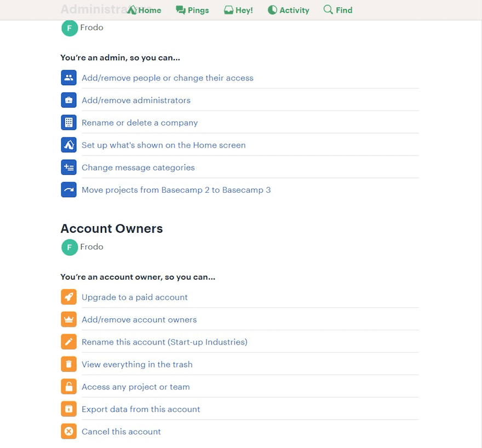The width and height of the screenshot is (482, 448).
Task: Click the list-plus icon beside Change message categories
Action: [x=68, y=168]
